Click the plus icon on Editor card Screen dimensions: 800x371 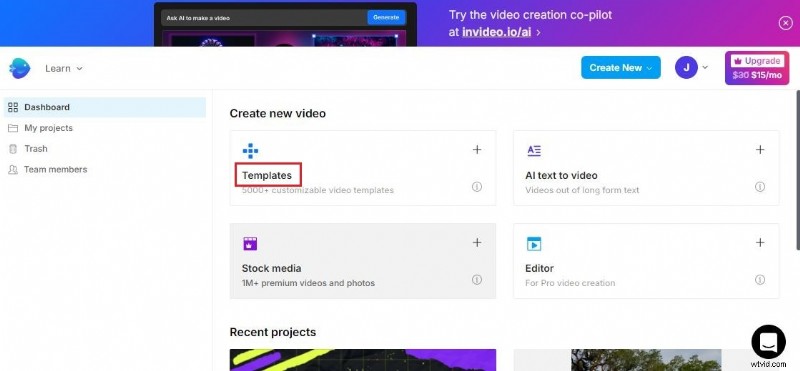760,242
